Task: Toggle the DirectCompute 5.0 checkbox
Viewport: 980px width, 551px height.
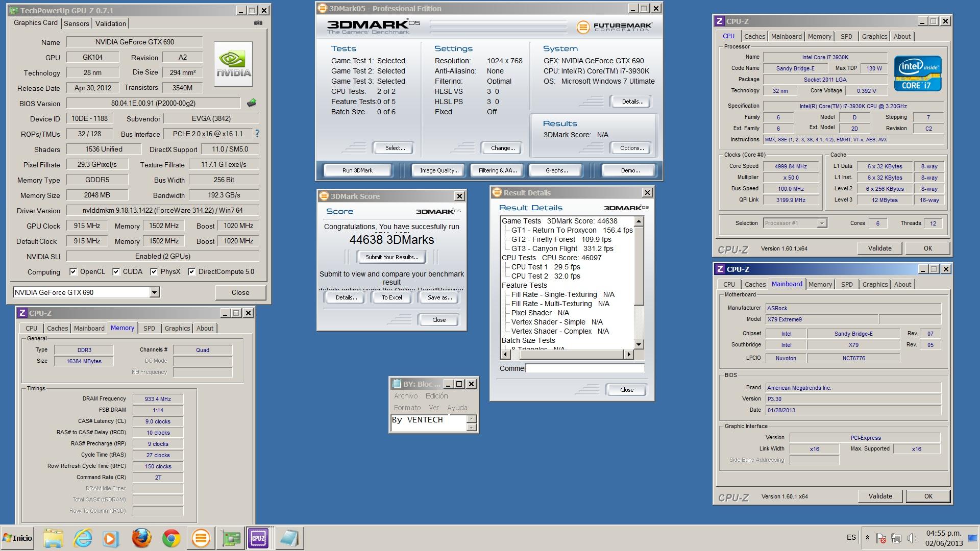Action: click(191, 271)
